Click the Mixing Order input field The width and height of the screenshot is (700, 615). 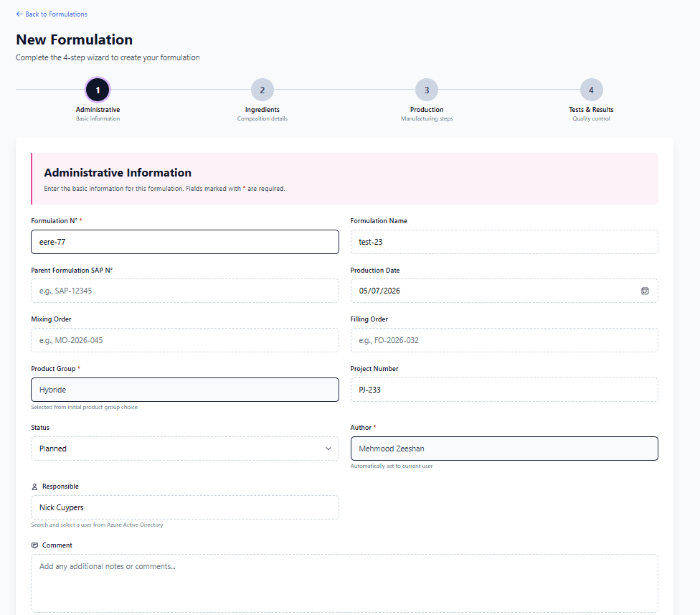[x=185, y=340]
